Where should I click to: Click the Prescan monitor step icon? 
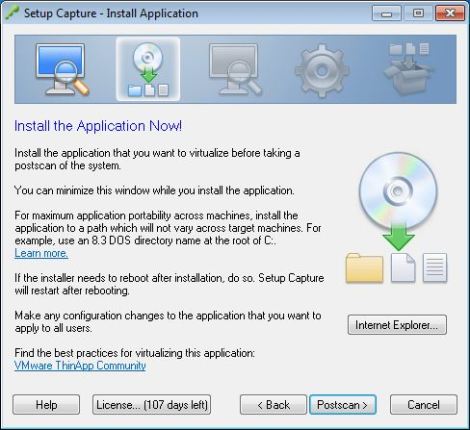(x=62, y=69)
